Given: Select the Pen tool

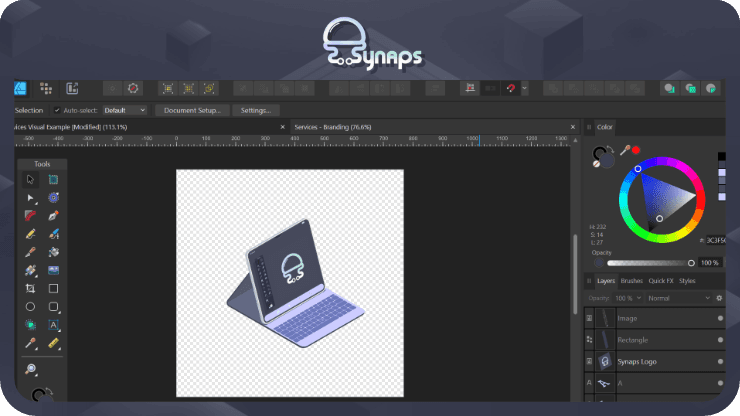Looking at the screenshot, I should [x=53, y=216].
